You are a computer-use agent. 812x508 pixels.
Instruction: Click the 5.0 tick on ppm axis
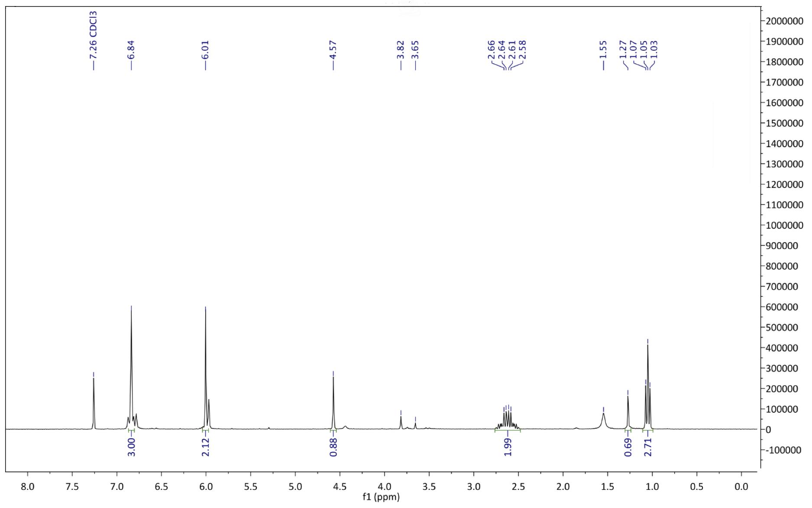295,486
